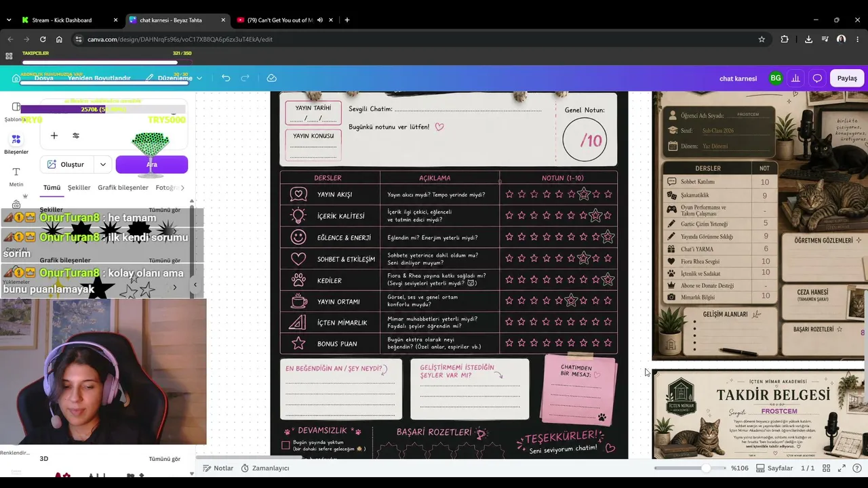The width and height of the screenshot is (868, 488).
Task: Open grid view of pages
Action: (826, 468)
